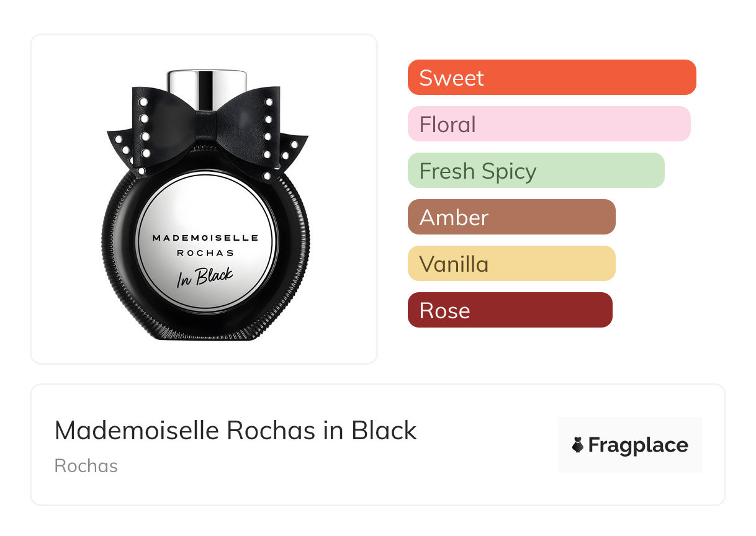
Task: Click the Fragplace wordmark text
Action: pyautogui.click(x=638, y=445)
